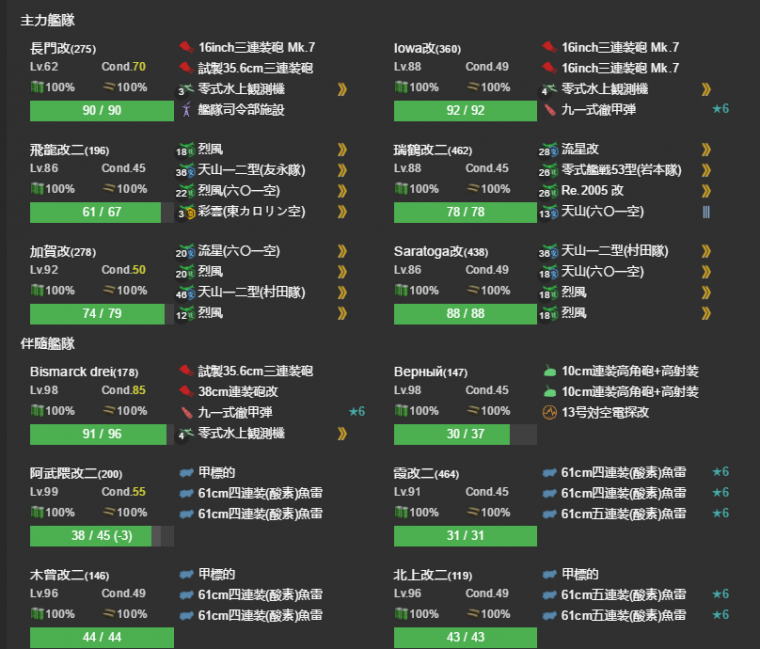Click the ammo icon under Iowa改

point(473,87)
